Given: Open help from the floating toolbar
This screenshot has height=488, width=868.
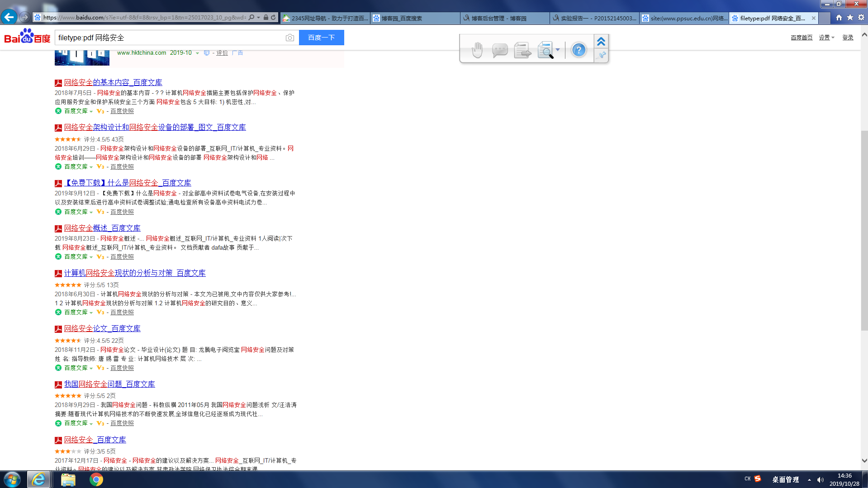Looking at the screenshot, I should point(579,50).
